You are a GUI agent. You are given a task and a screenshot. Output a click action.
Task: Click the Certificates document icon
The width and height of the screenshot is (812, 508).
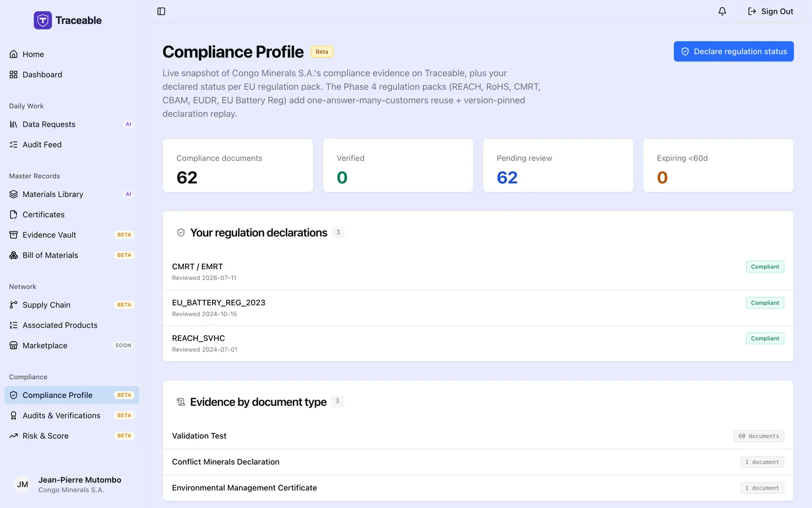(14, 214)
